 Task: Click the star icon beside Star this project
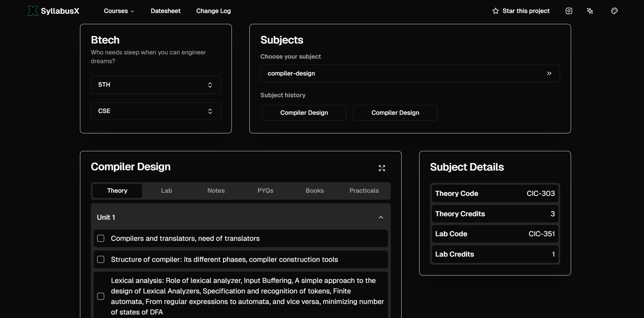point(495,11)
